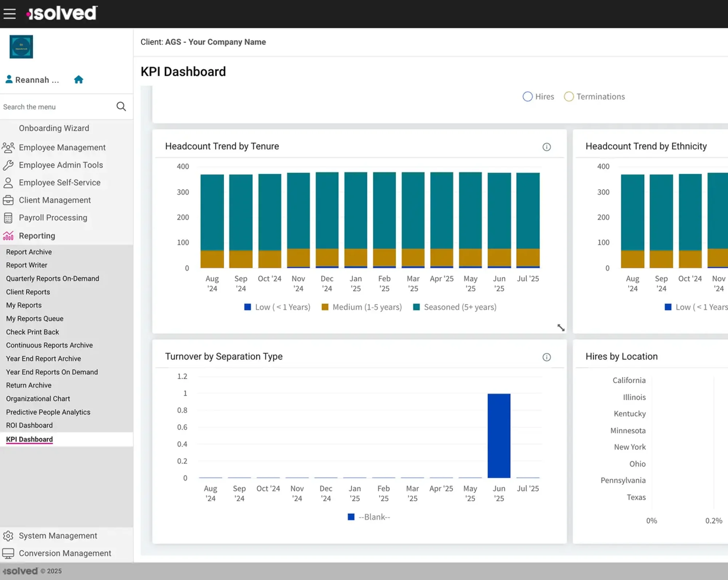Click the Payroll Processing calculator icon
The image size is (728, 580).
tap(8, 218)
